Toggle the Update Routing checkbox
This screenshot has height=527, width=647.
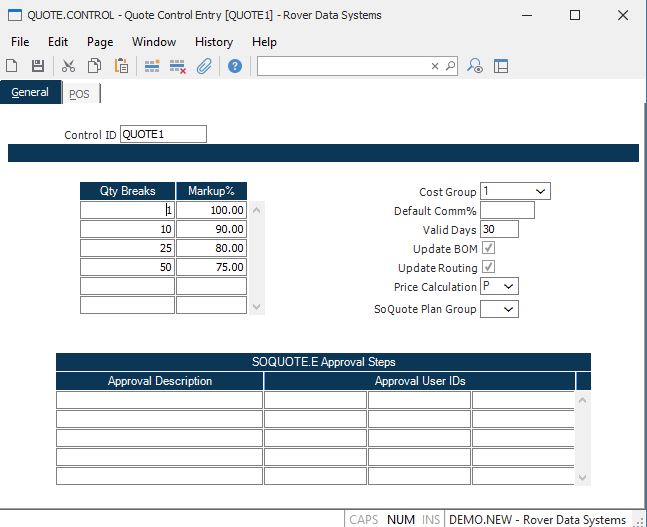click(488, 268)
